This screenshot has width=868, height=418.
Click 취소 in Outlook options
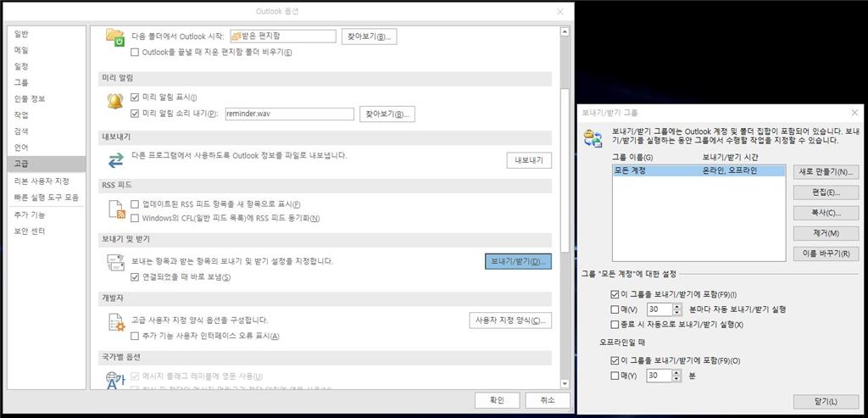click(548, 400)
